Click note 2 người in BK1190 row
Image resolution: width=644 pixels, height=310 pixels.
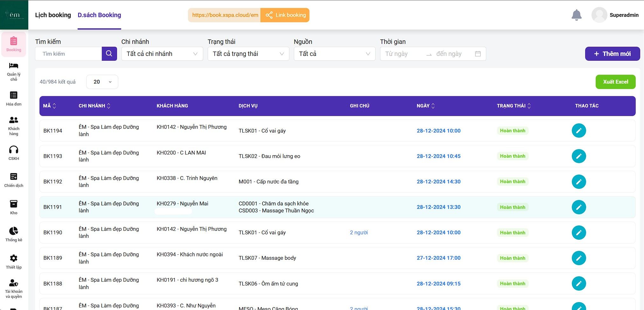(359, 232)
